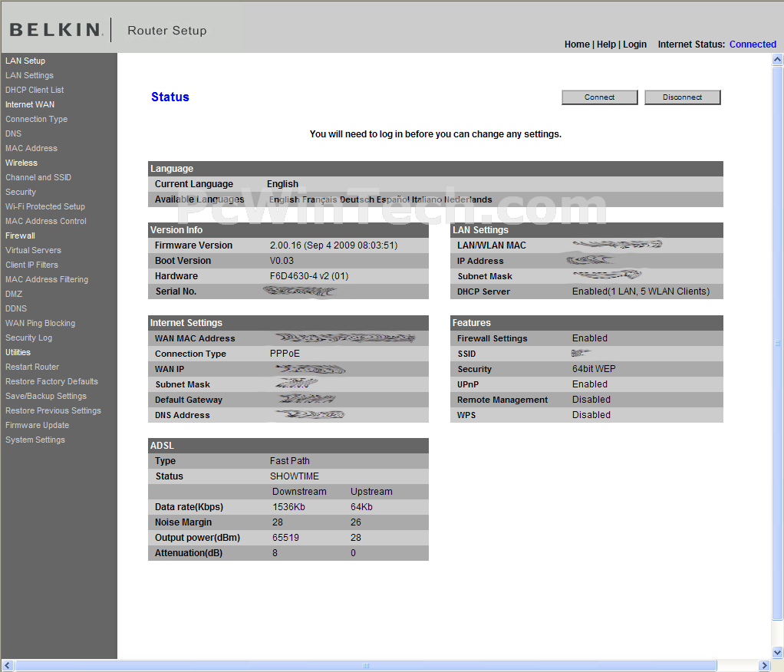The height and width of the screenshot is (672, 784).
Task: Open Channel and SSID page
Action: (x=38, y=177)
